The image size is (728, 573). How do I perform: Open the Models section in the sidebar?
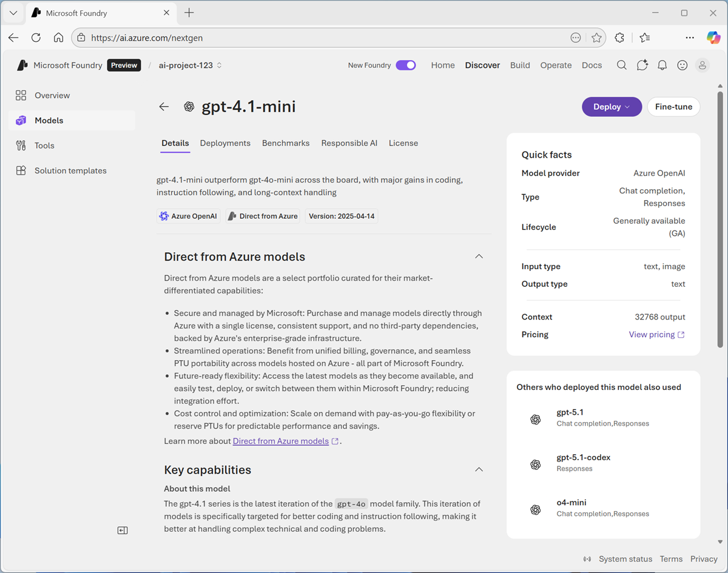click(49, 120)
